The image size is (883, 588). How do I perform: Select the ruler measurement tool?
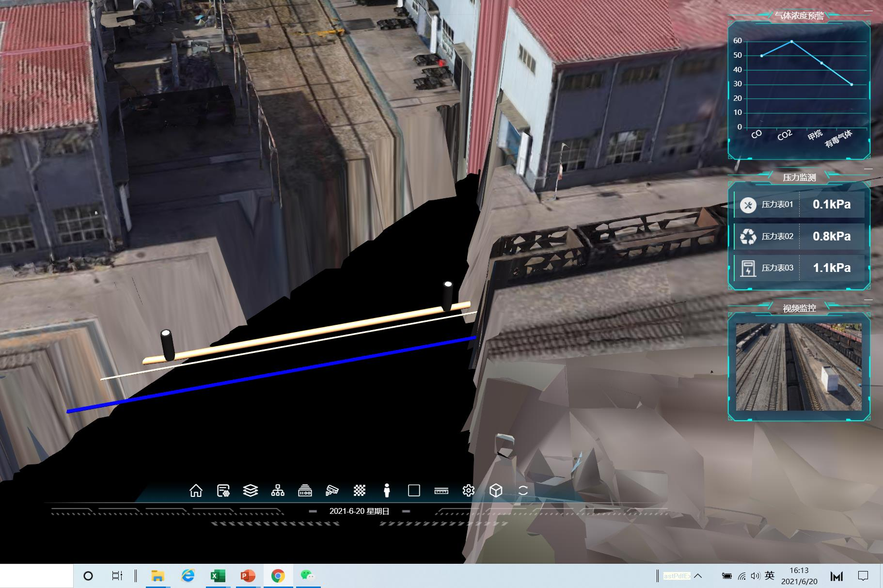[x=441, y=491]
